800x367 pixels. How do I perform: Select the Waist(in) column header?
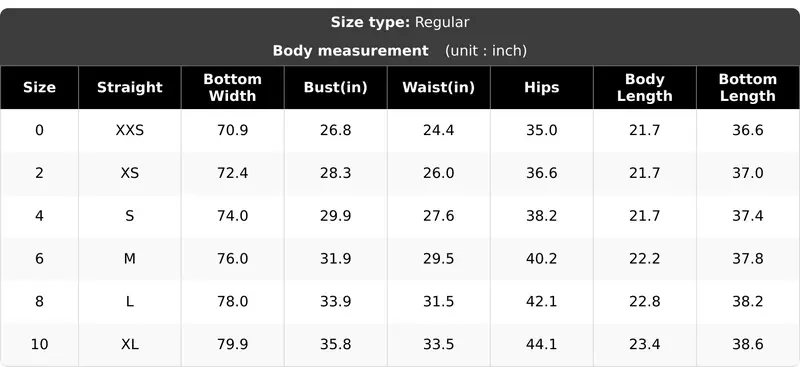pos(439,87)
